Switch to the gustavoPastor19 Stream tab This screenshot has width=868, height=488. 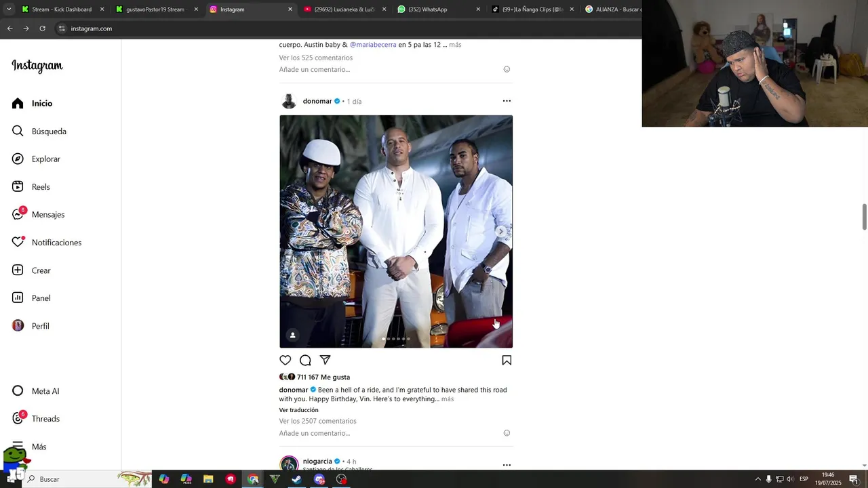(156, 9)
